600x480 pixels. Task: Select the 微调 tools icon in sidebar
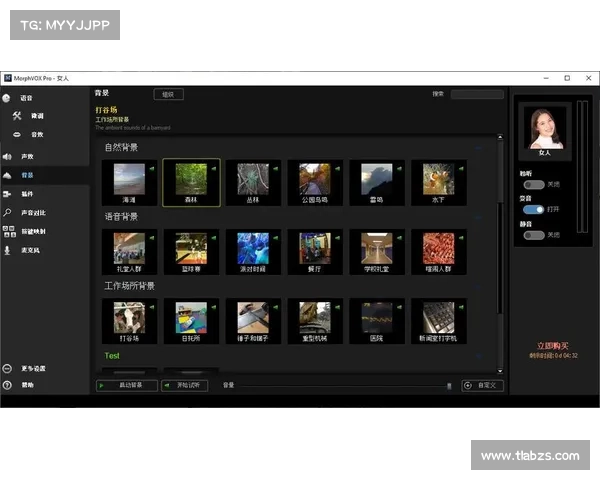click(x=17, y=116)
